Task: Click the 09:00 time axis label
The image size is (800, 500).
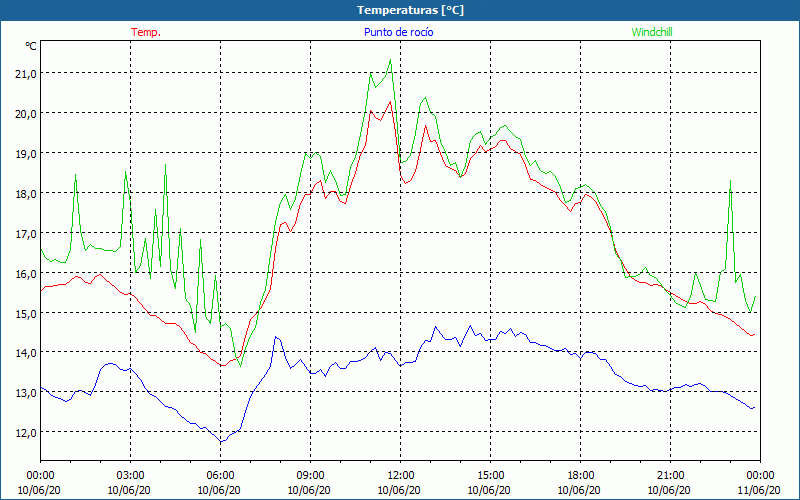Action: (310, 476)
